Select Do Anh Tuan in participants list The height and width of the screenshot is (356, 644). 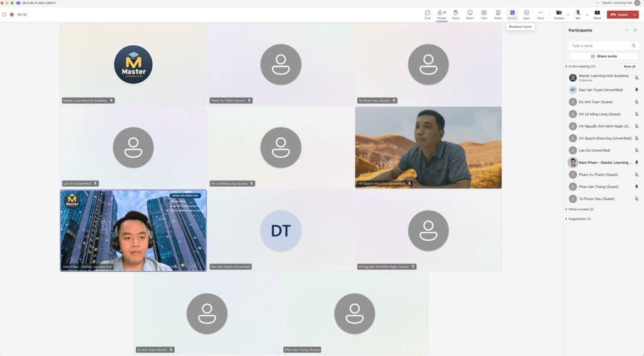[603, 102]
